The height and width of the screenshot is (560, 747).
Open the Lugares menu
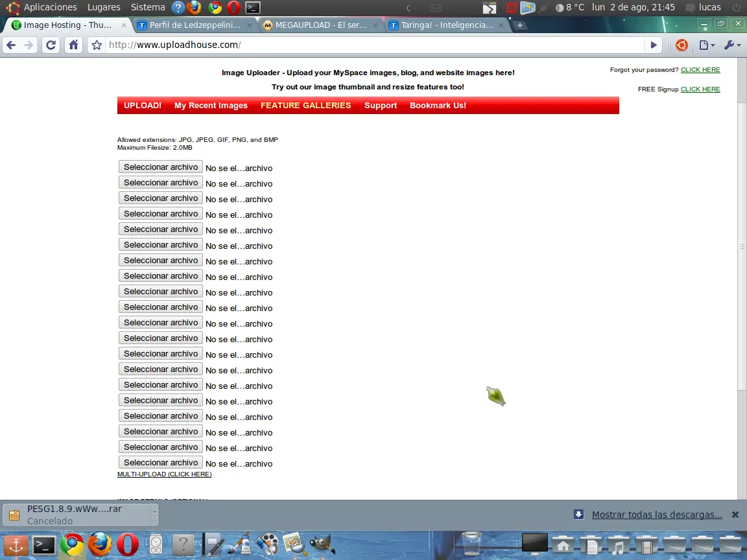pos(104,7)
